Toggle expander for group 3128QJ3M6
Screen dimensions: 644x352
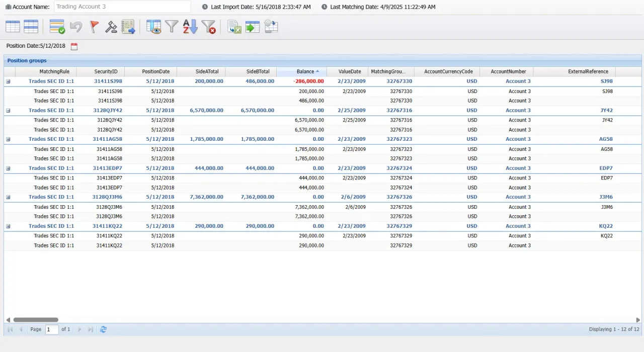pos(8,197)
